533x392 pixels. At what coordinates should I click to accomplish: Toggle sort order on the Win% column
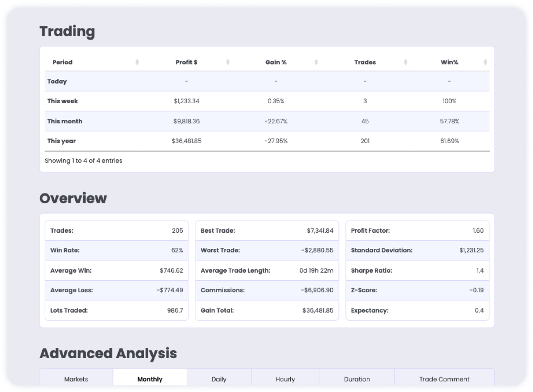(x=485, y=62)
